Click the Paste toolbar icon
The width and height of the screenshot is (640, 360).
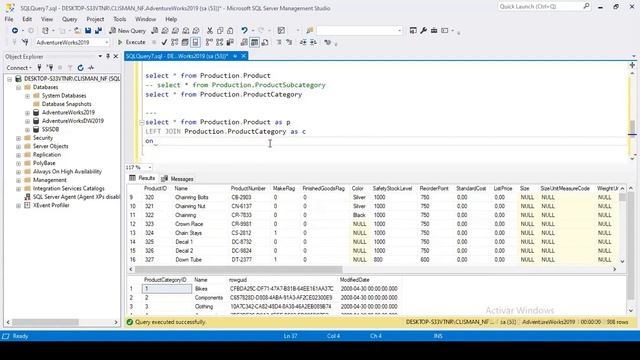[x=230, y=31]
